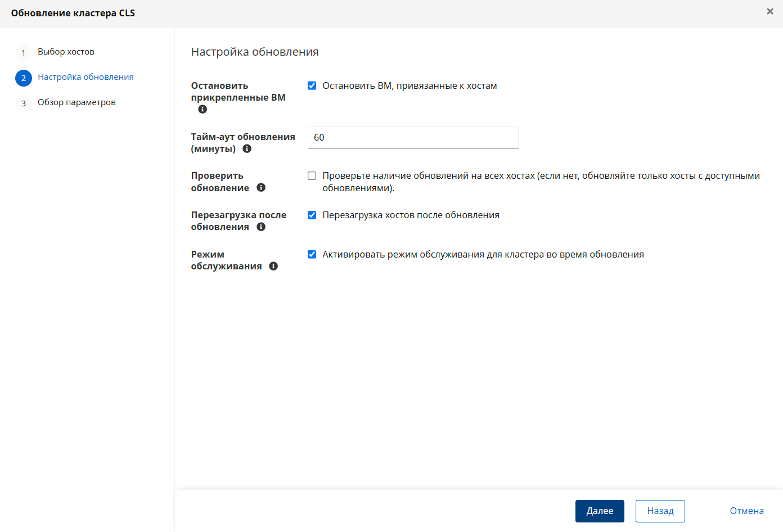This screenshot has width=783, height=532.
Task: Click info icon next to Режим обслуживания
Action: [x=273, y=266]
